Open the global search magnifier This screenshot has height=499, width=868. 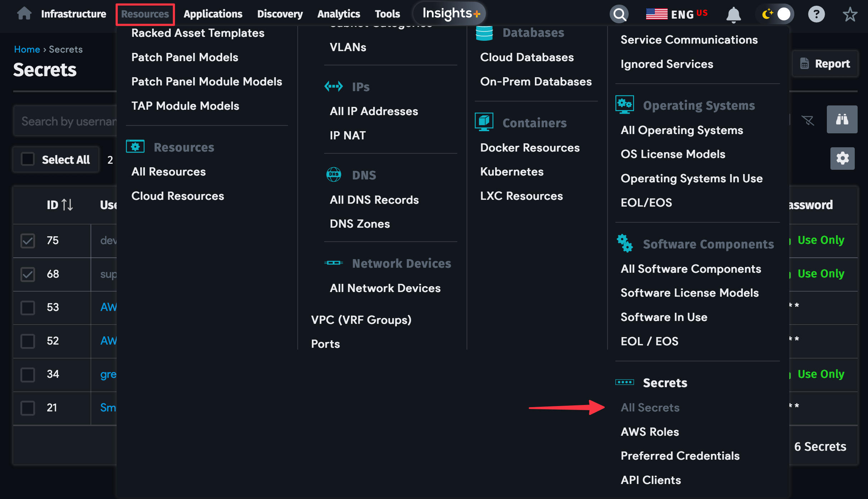point(619,14)
